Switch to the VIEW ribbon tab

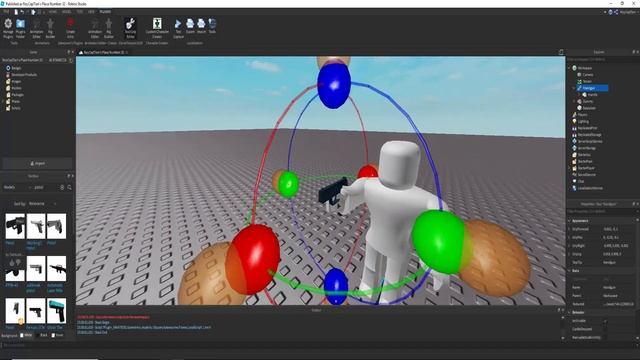click(91, 12)
